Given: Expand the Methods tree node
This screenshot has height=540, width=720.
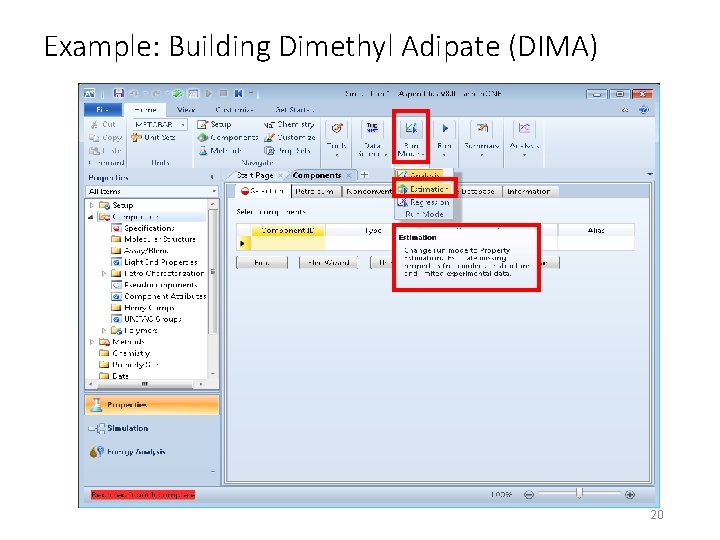Looking at the screenshot, I should pyautogui.click(x=92, y=342).
